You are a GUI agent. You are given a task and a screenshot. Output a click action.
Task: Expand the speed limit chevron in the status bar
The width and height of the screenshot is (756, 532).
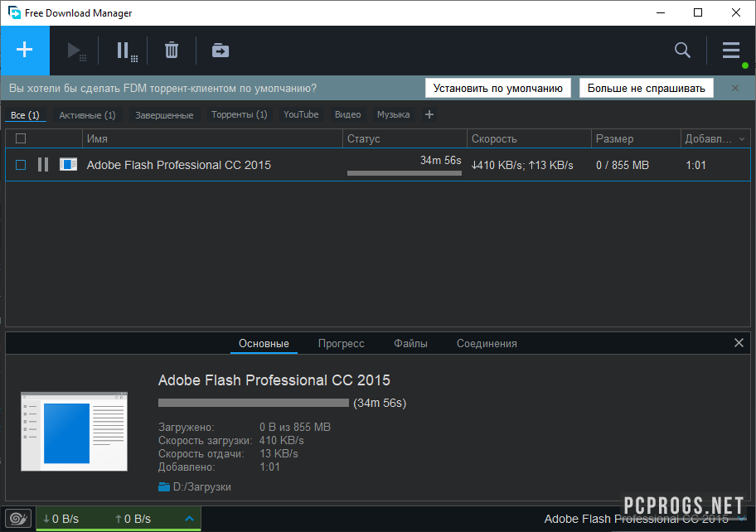[189, 519]
